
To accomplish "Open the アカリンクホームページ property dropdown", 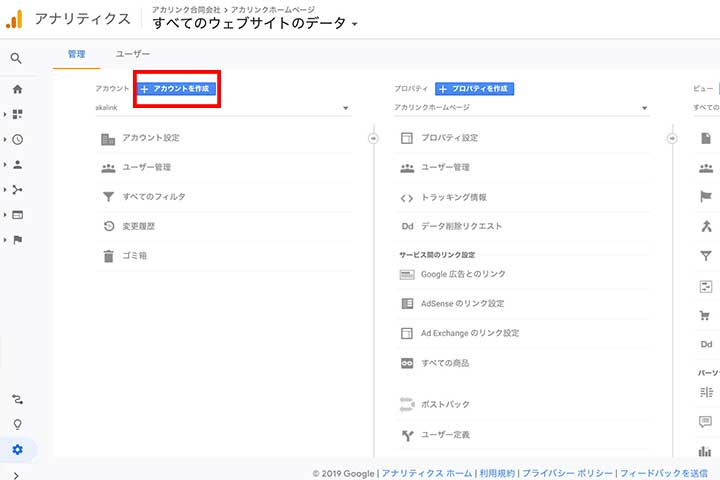I will click(x=521, y=108).
